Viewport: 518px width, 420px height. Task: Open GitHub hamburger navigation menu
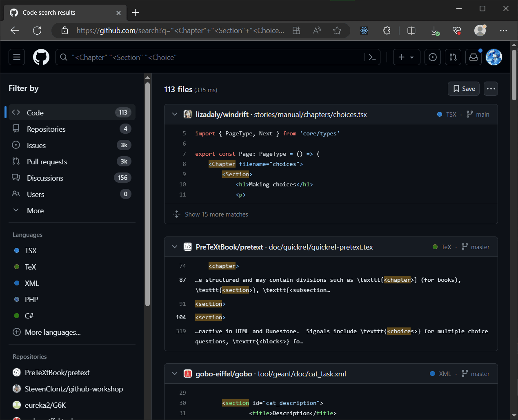(x=17, y=57)
